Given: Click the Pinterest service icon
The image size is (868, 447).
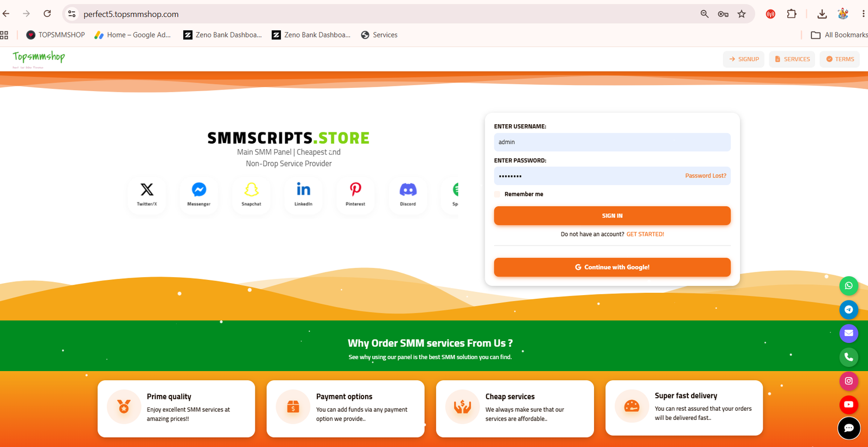Looking at the screenshot, I should tap(355, 195).
